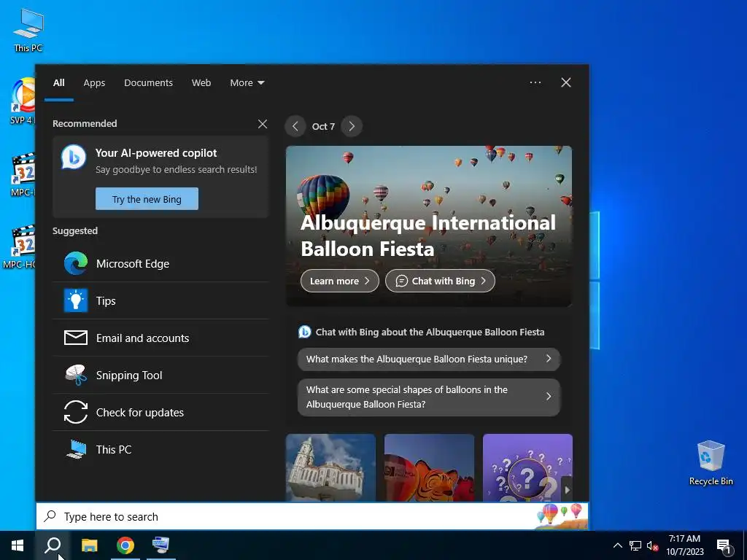Go to previous day before Oct 7

295,126
